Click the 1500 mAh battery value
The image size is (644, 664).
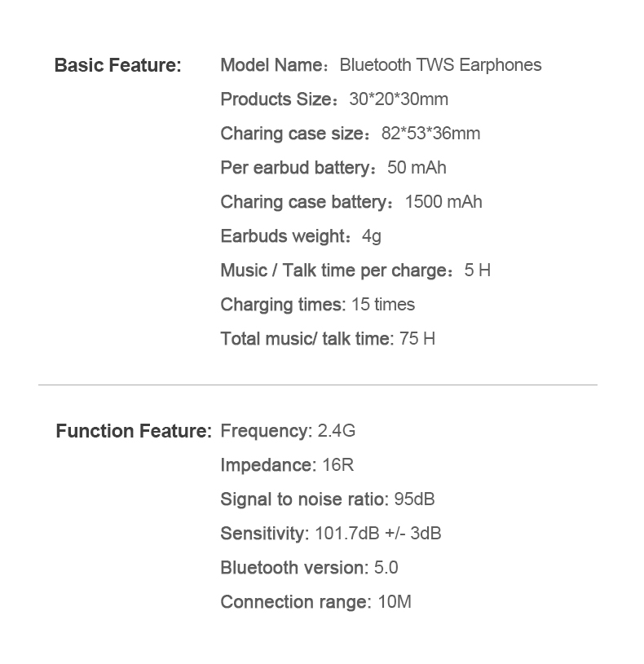(x=443, y=202)
